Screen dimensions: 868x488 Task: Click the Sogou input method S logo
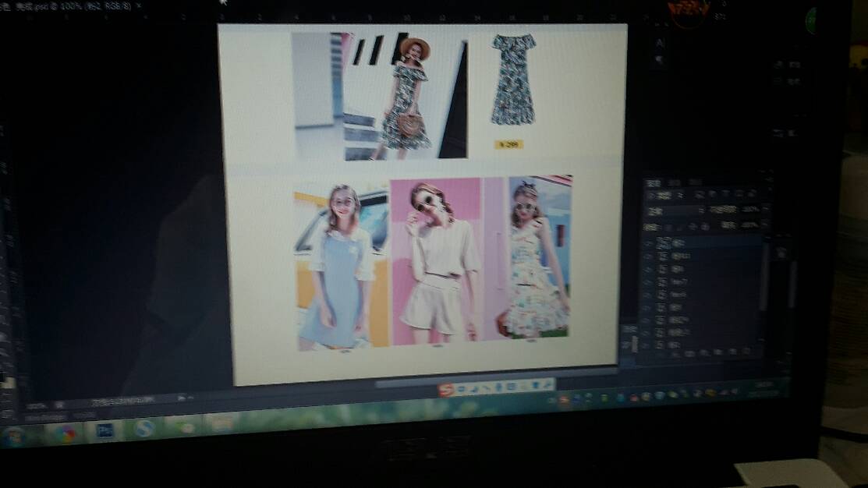[x=446, y=390]
